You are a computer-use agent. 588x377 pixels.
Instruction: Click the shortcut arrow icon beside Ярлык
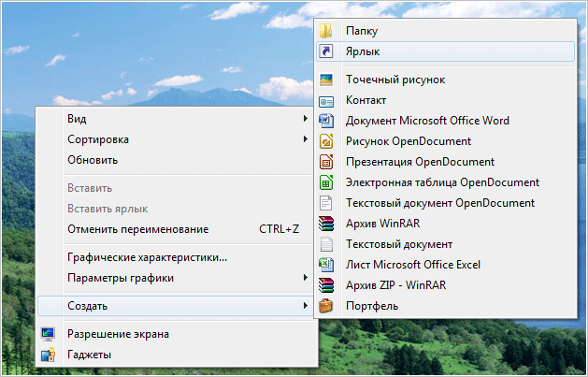coord(326,51)
